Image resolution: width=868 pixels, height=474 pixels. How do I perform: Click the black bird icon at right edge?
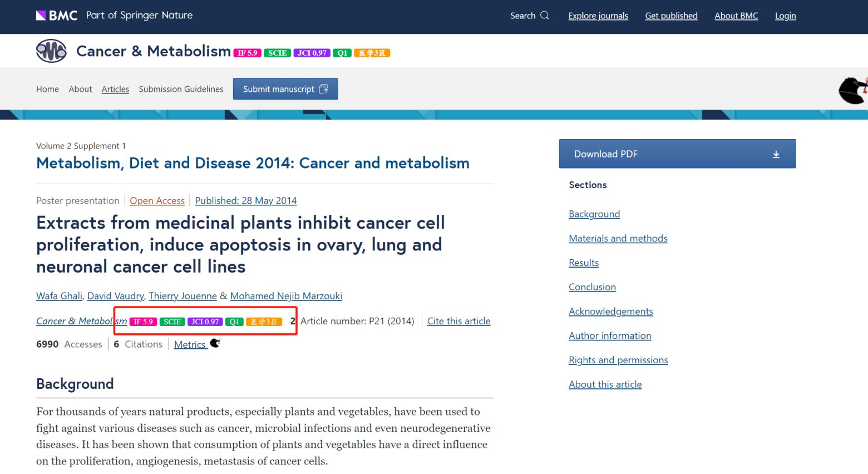[x=853, y=90]
